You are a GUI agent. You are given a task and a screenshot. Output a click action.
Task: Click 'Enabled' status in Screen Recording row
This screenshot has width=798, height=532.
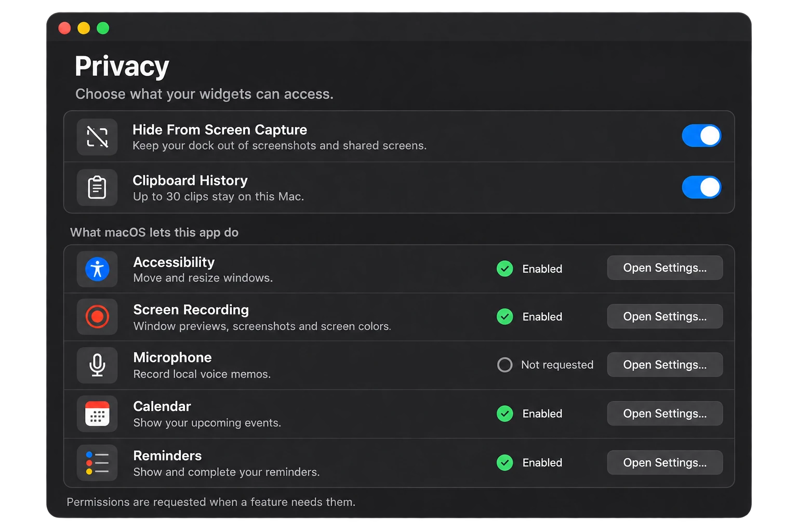point(542,316)
